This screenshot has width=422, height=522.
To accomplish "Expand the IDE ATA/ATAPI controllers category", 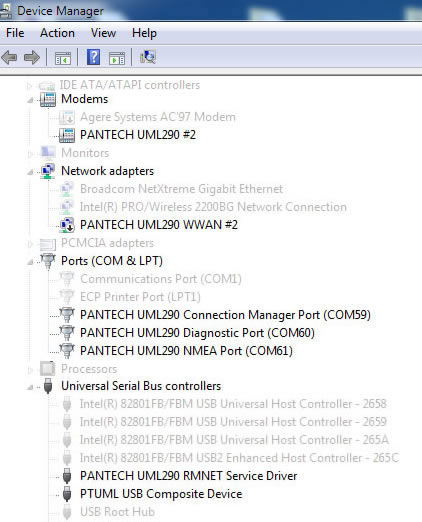I will pos(29,86).
